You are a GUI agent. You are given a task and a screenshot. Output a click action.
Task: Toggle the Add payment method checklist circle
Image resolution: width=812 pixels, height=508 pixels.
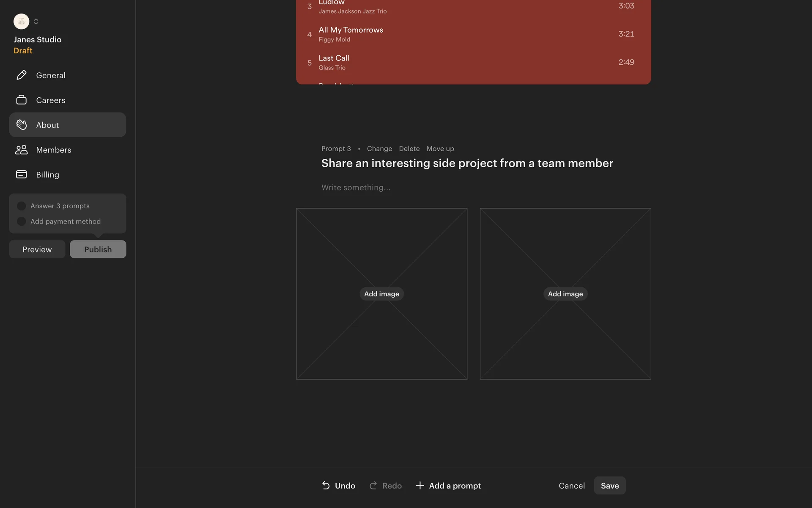[x=21, y=221]
